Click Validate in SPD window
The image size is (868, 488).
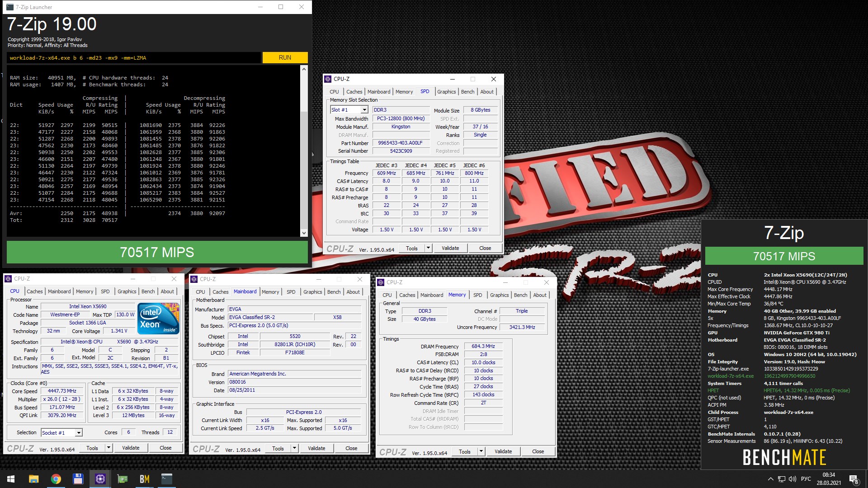click(450, 248)
